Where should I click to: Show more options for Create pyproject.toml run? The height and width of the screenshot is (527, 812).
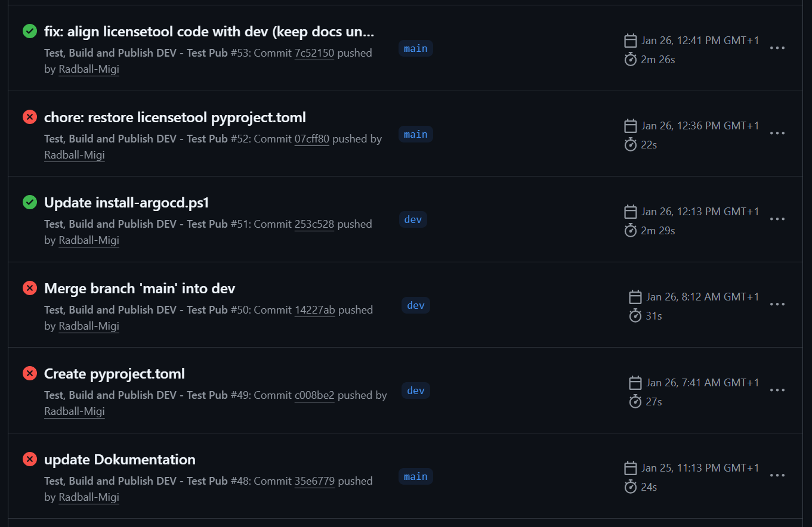(x=777, y=390)
